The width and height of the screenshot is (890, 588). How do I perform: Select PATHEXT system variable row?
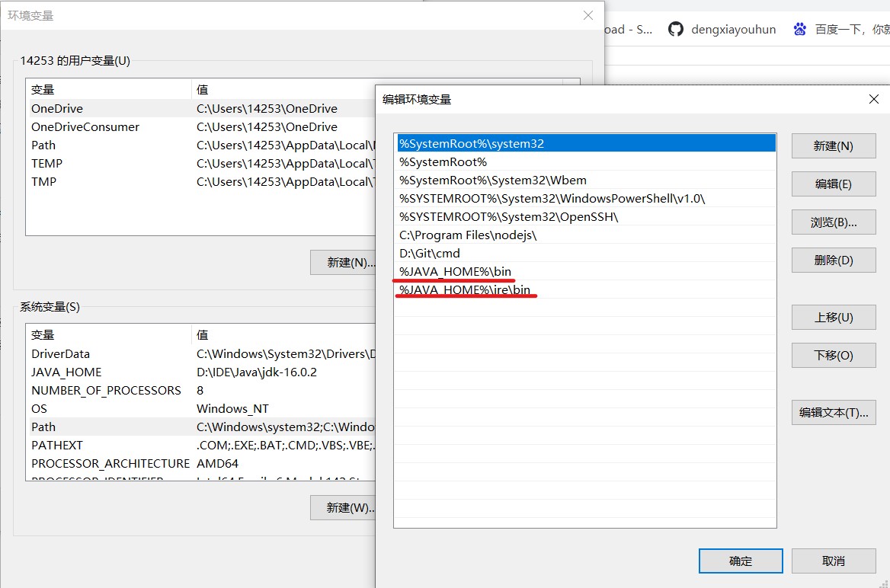pos(201,445)
